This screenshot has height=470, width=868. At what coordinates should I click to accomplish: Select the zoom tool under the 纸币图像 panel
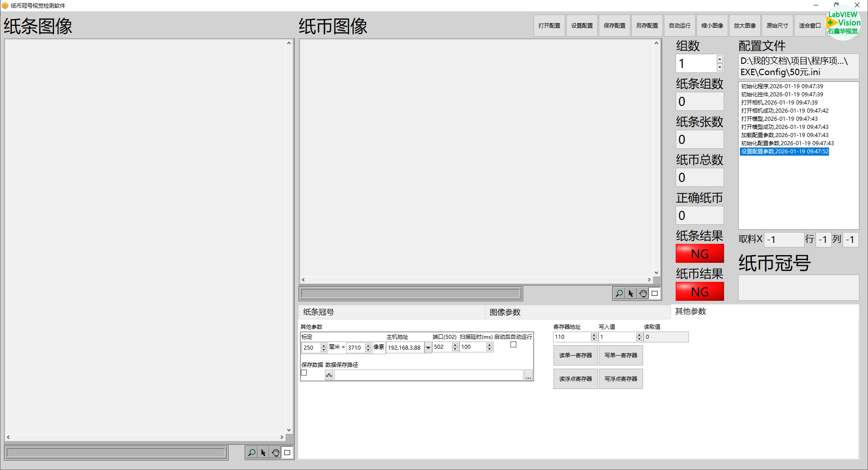(x=619, y=294)
